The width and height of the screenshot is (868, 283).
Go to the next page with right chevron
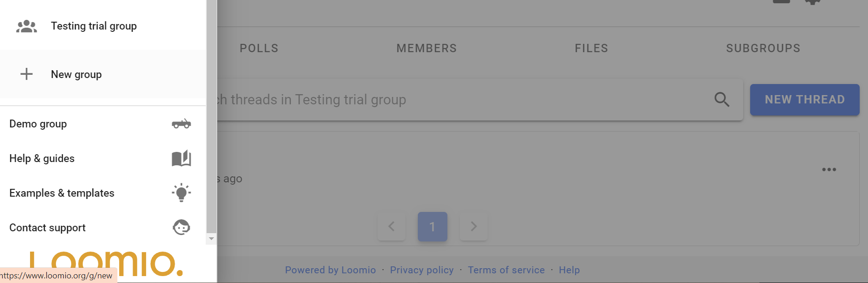coord(474,226)
